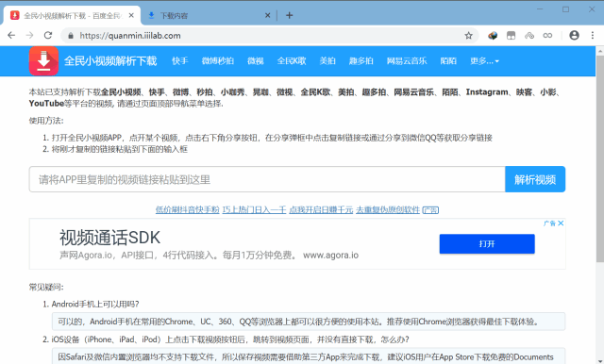Click the browser forward arrow
The image size is (604, 364).
pyautogui.click(x=29, y=36)
